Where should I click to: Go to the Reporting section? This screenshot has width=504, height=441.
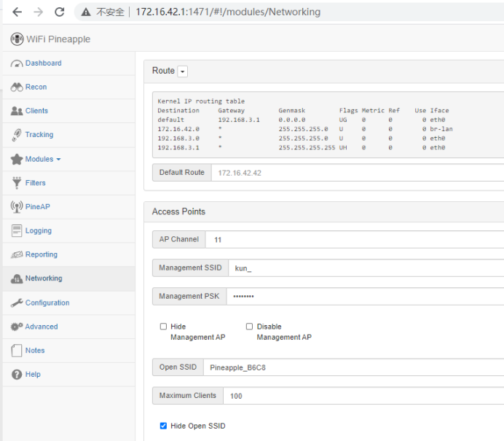coord(41,255)
